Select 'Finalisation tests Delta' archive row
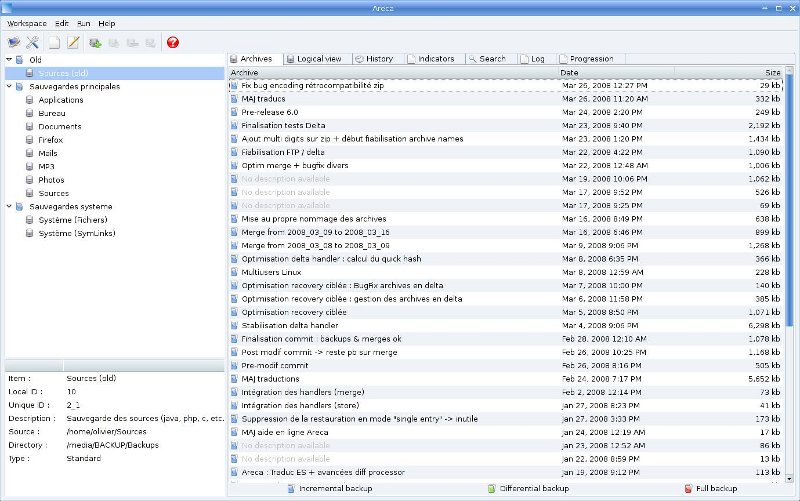This screenshot has height=501, width=800. coord(506,125)
